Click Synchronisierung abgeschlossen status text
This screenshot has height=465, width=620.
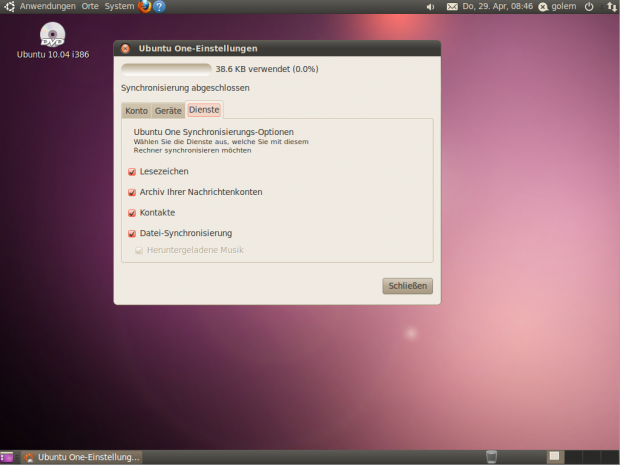(x=185, y=88)
